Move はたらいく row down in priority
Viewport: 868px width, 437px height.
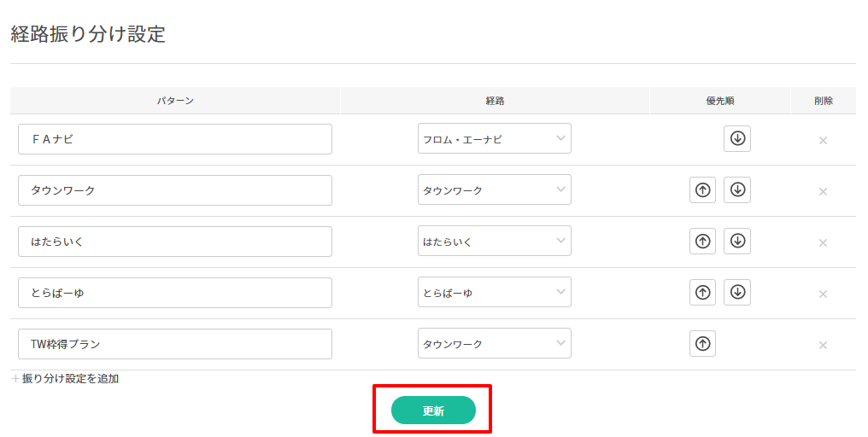tap(736, 242)
